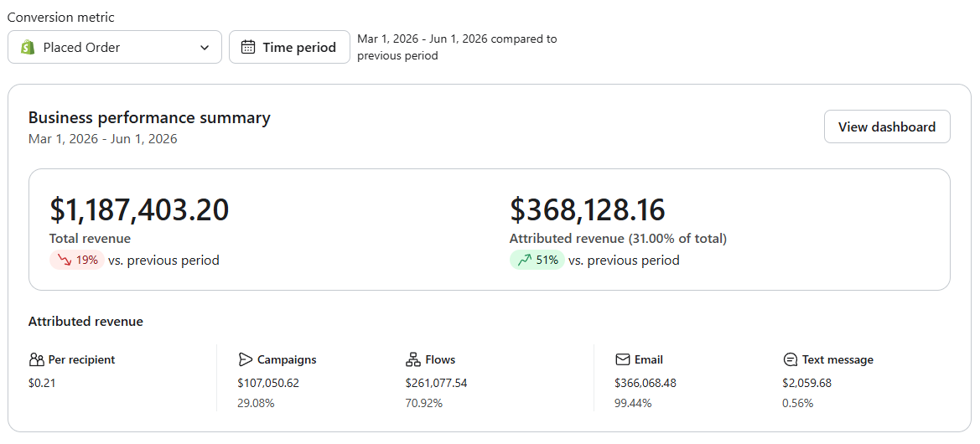This screenshot has height=444, width=980.
Task: Click the $1,187,403.20 total revenue figure
Action: 139,209
